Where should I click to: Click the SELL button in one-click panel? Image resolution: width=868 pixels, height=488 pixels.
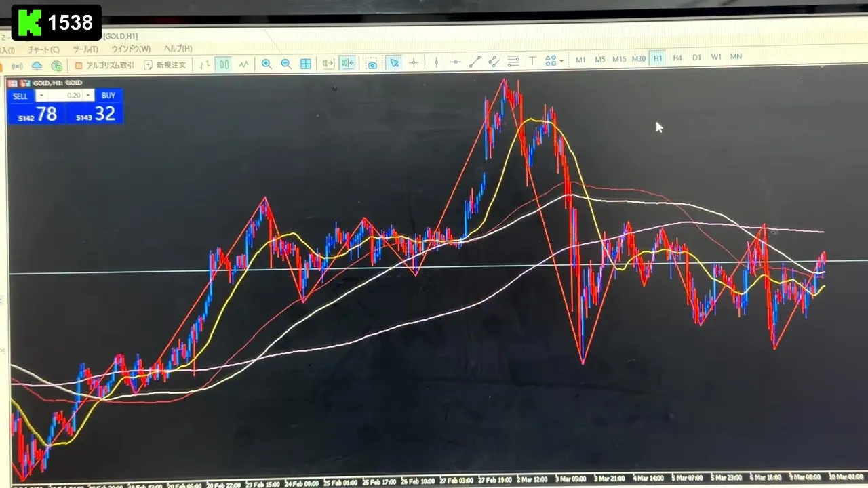[x=20, y=96]
